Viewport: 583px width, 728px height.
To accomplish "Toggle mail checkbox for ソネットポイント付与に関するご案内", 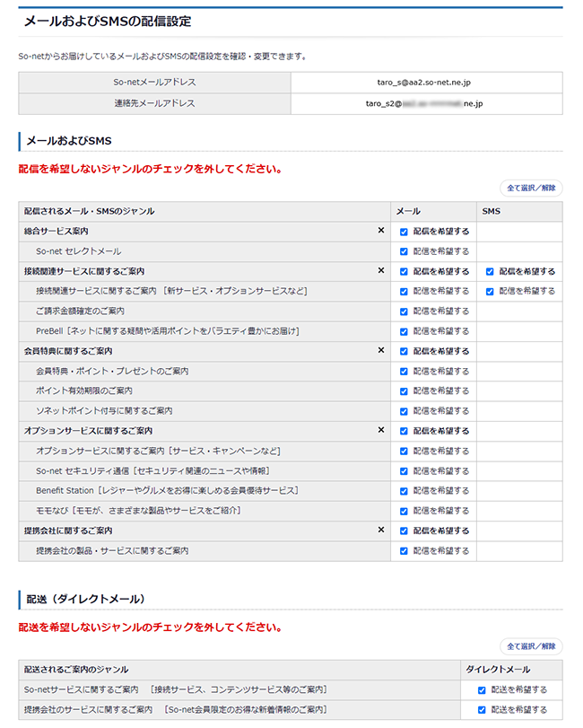I will click(404, 411).
